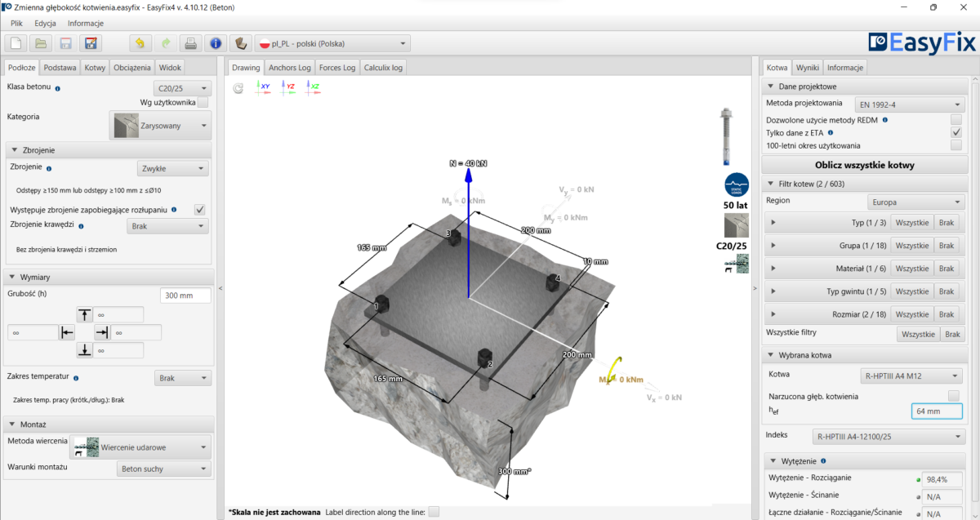The image size is (980, 520).
Task: Switch to the Podstawa tab
Action: [x=60, y=68]
